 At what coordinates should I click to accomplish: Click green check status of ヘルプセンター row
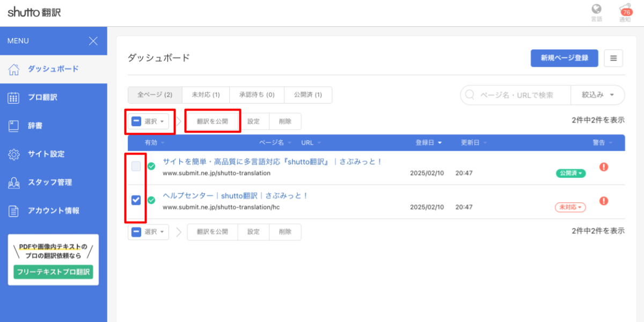(151, 200)
